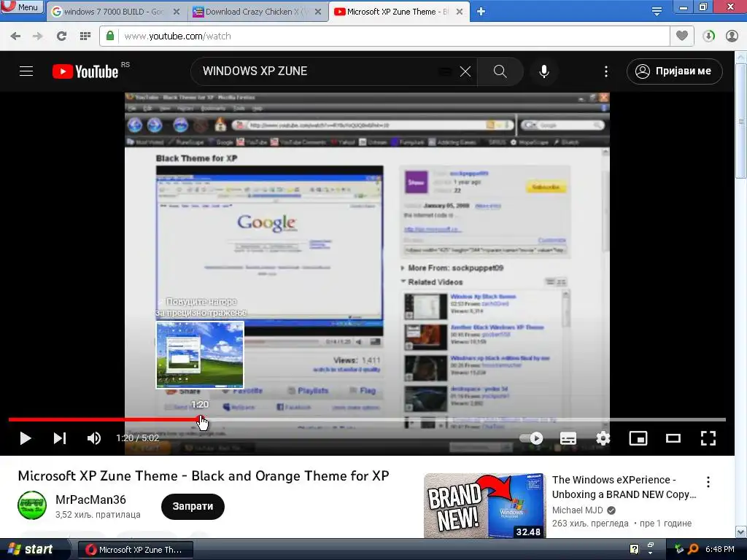This screenshot has width=747, height=560.
Task: Reload the current page
Action: click(61, 36)
